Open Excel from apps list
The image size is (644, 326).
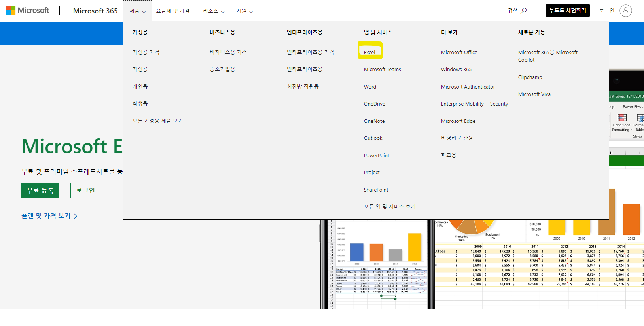tap(369, 52)
